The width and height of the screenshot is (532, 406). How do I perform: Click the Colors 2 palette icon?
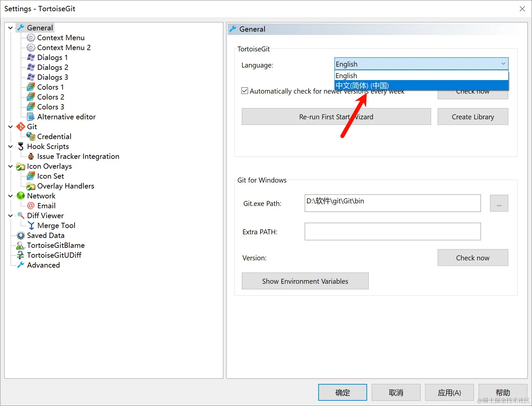click(x=31, y=97)
